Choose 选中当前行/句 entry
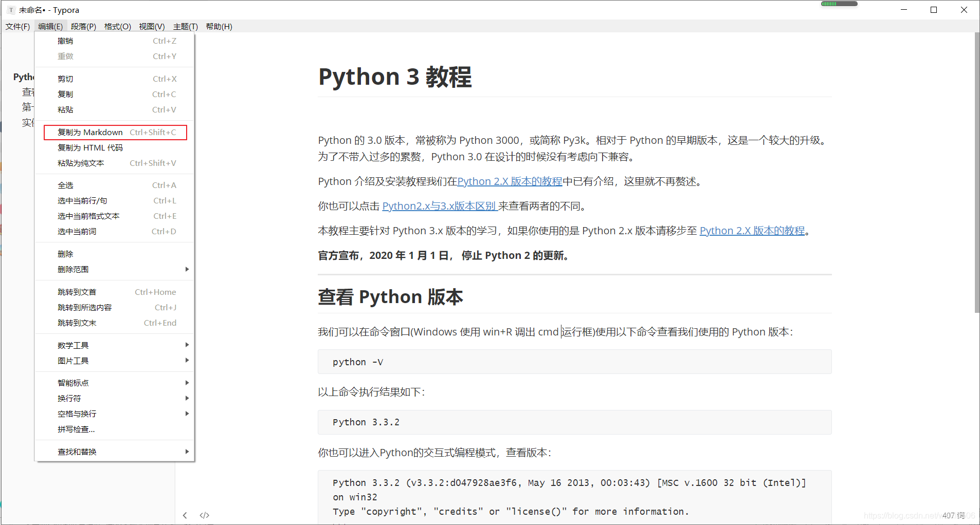Viewport: 980px width, 525px height. coord(115,200)
